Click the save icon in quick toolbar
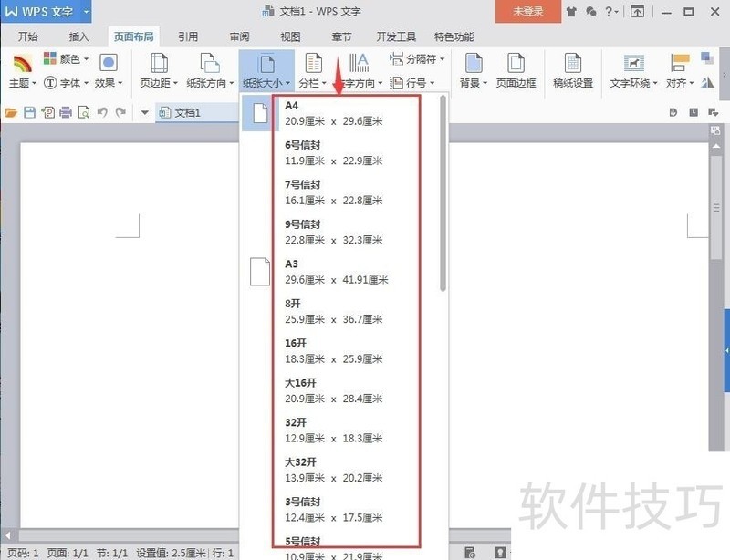 (x=29, y=112)
